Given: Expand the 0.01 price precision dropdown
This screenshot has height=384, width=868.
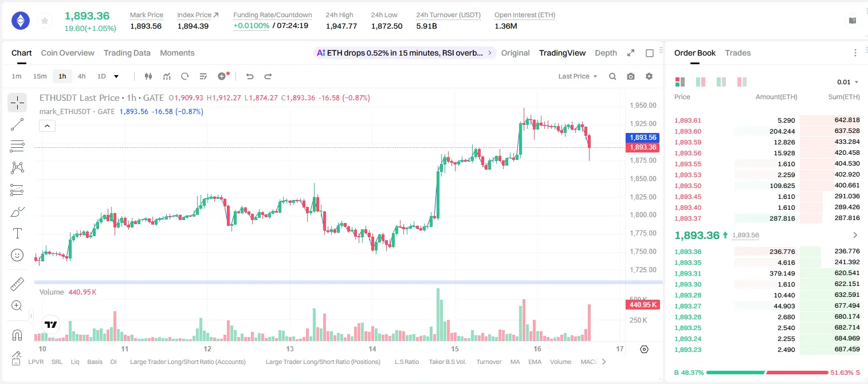Looking at the screenshot, I should click(x=848, y=82).
